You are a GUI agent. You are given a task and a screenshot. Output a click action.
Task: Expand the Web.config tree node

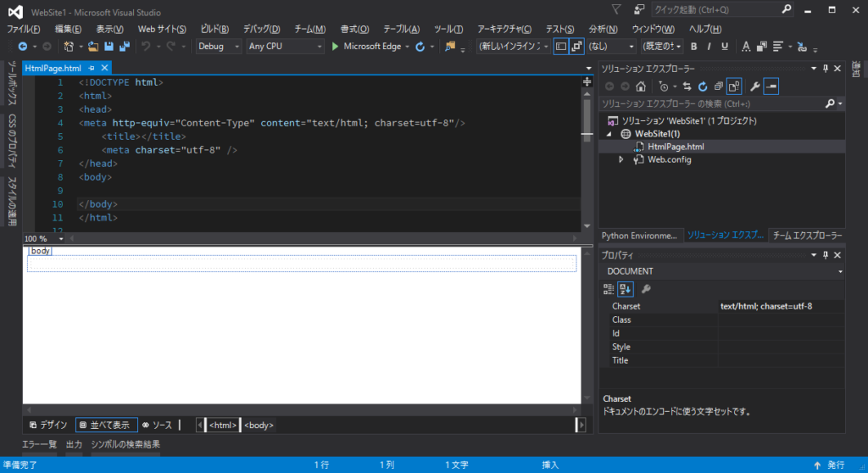click(x=620, y=159)
